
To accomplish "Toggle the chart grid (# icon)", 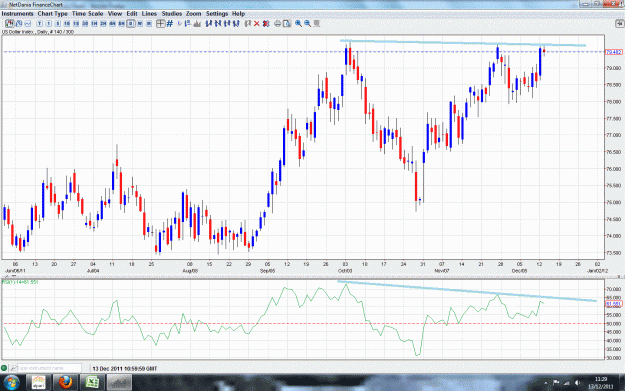I will (170, 24).
